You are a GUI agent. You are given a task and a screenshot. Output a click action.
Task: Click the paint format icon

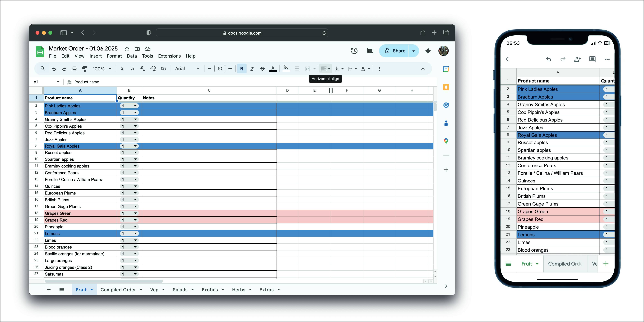[x=84, y=69]
